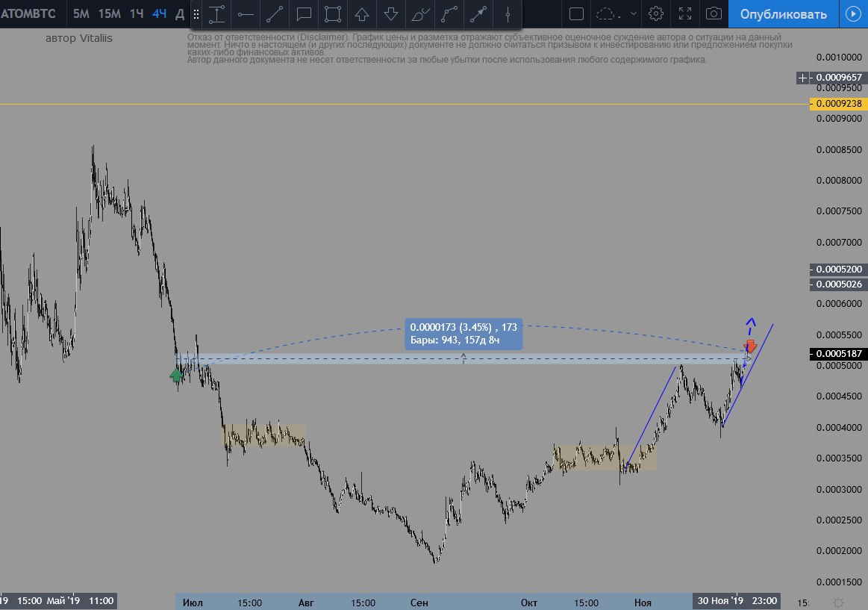Select the brush drawing tool
868x610 pixels.
[x=420, y=14]
